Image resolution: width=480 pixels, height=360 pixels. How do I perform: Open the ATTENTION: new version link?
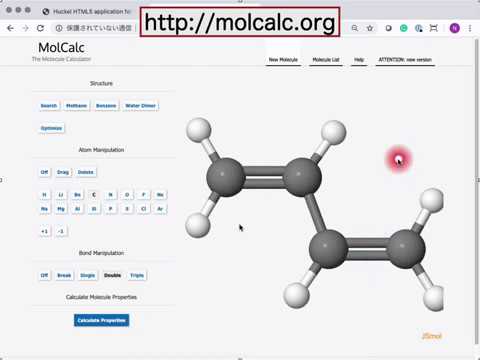click(x=405, y=60)
